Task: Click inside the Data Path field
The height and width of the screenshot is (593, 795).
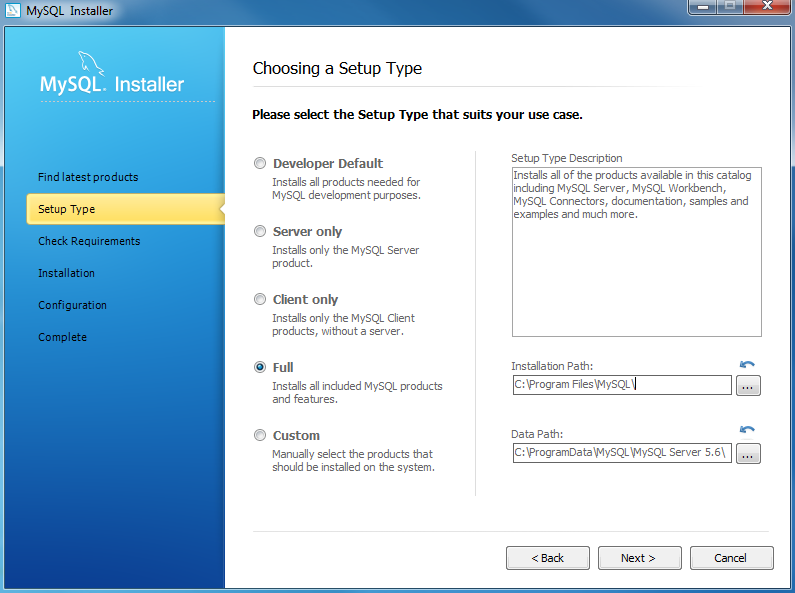Action: coord(622,453)
